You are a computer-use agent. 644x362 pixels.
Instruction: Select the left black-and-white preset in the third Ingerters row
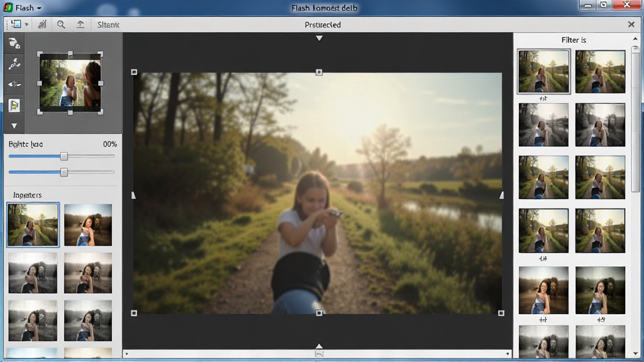[x=33, y=321]
